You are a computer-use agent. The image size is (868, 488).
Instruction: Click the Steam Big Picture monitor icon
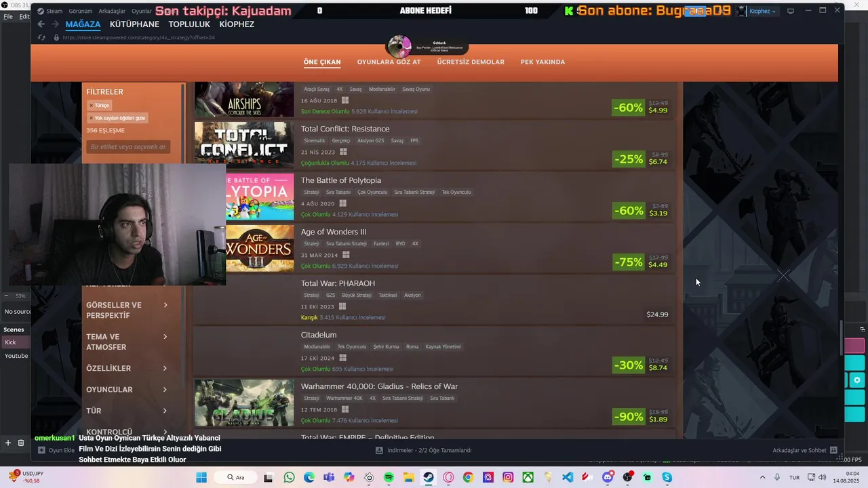(x=791, y=11)
